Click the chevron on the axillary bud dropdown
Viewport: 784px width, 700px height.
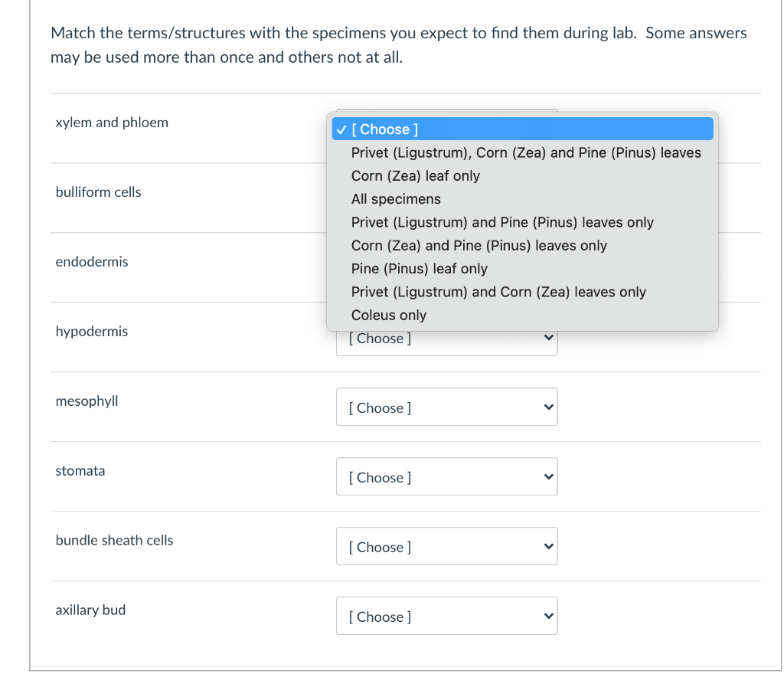[547, 617]
